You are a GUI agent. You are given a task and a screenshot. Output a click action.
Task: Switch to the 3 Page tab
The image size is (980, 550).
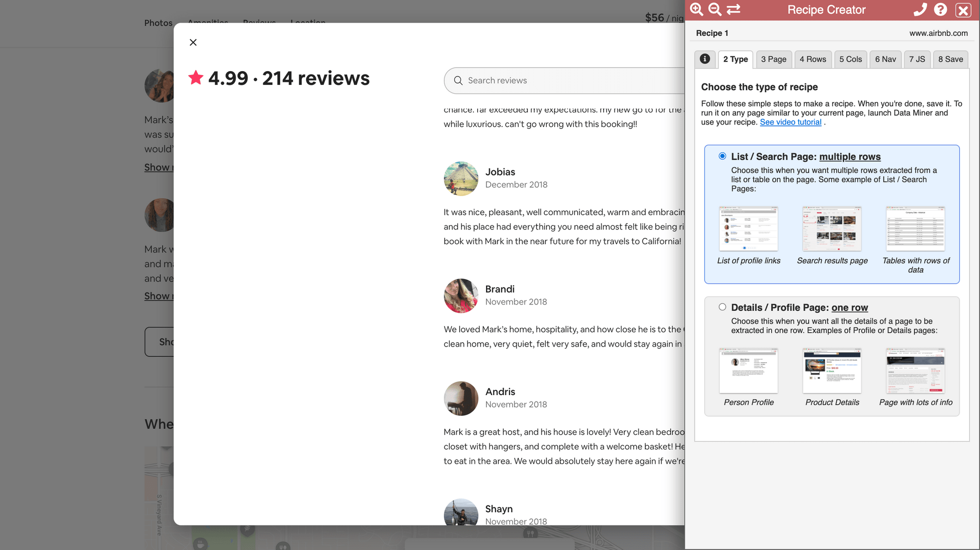(774, 59)
